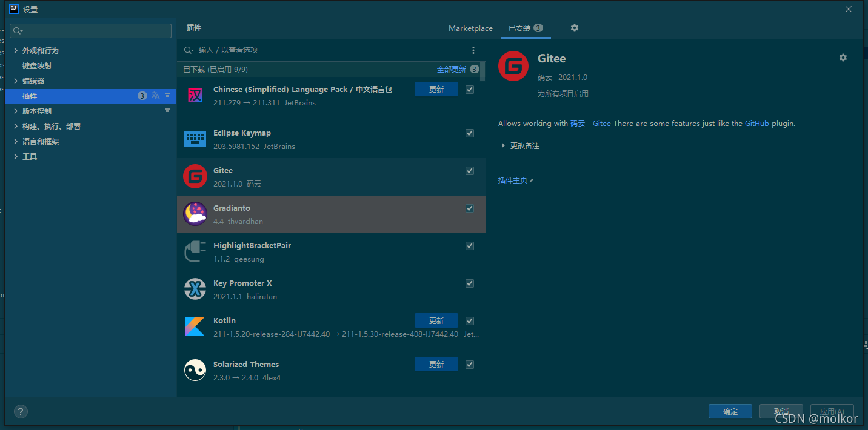Select the 插件 settings entry

pos(90,96)
